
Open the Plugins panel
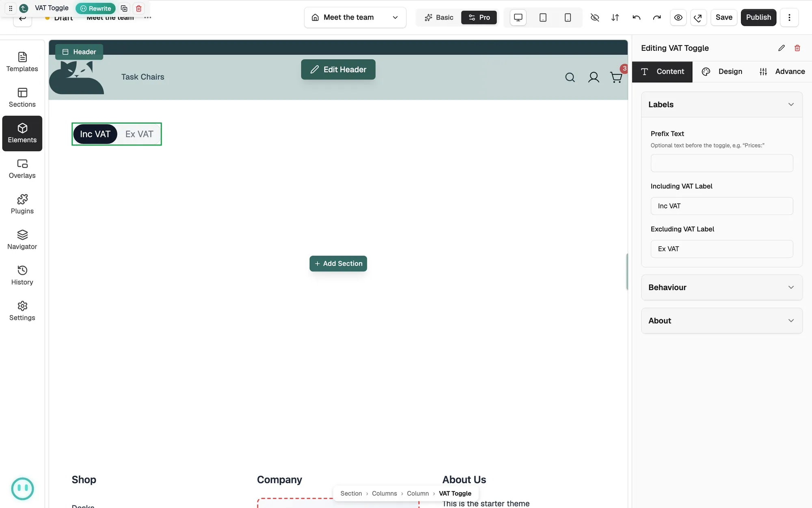pyautogui.click(x=22, y=204)
